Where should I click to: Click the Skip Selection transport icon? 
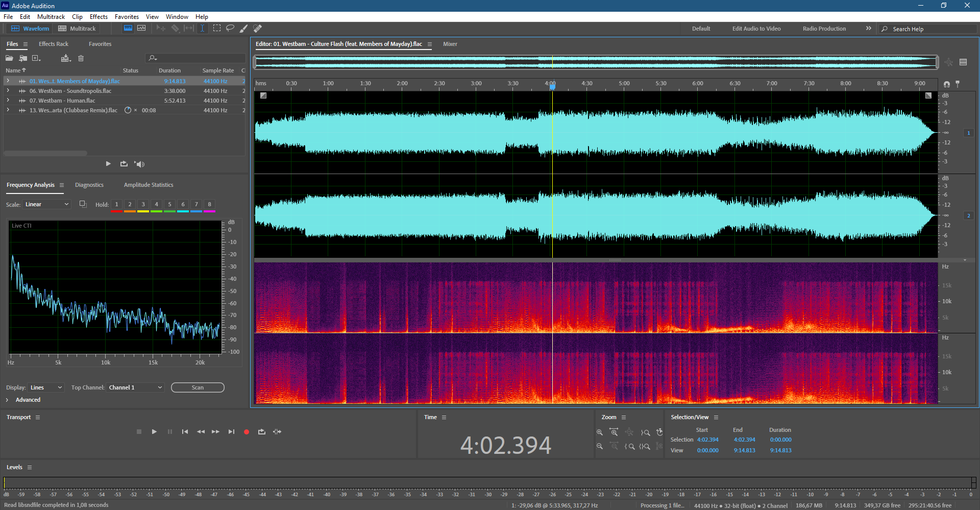[277, 432]
